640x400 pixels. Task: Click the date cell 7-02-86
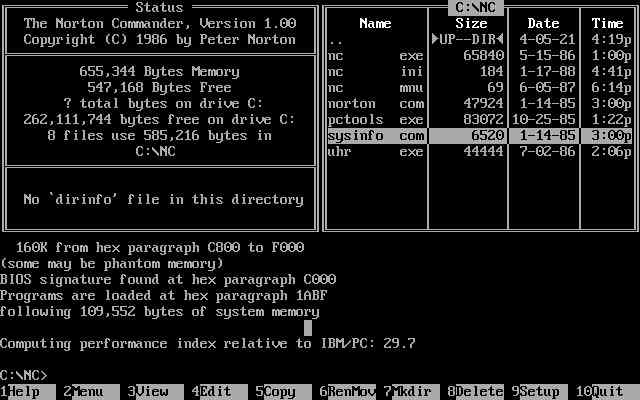tap(547, 151)
